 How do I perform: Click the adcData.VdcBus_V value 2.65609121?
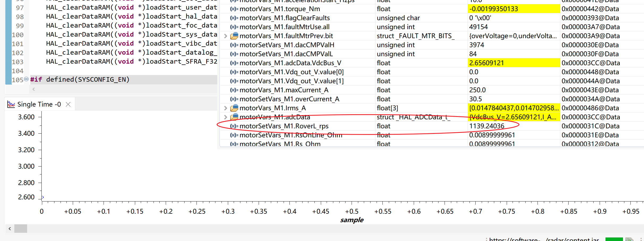point(487,63)
